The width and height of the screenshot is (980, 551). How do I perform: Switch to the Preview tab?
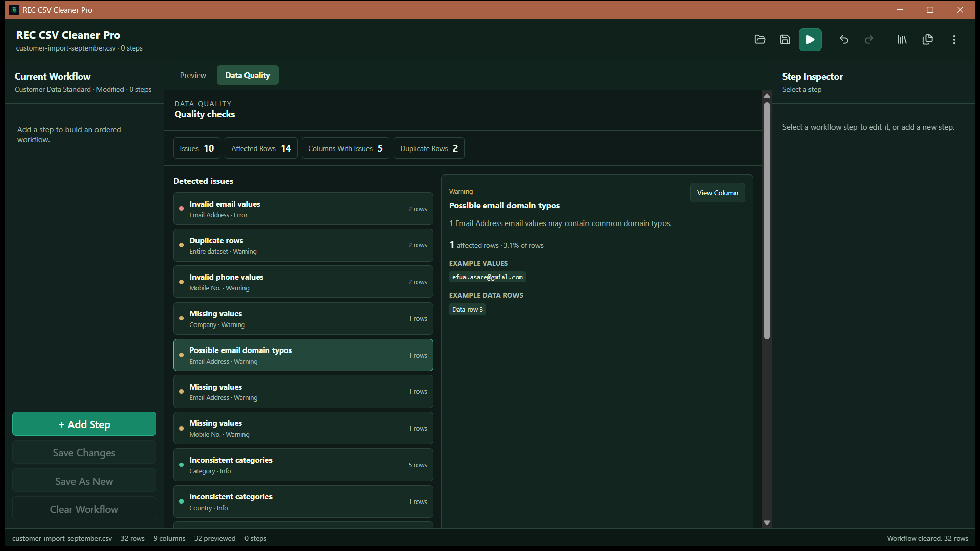193,76
